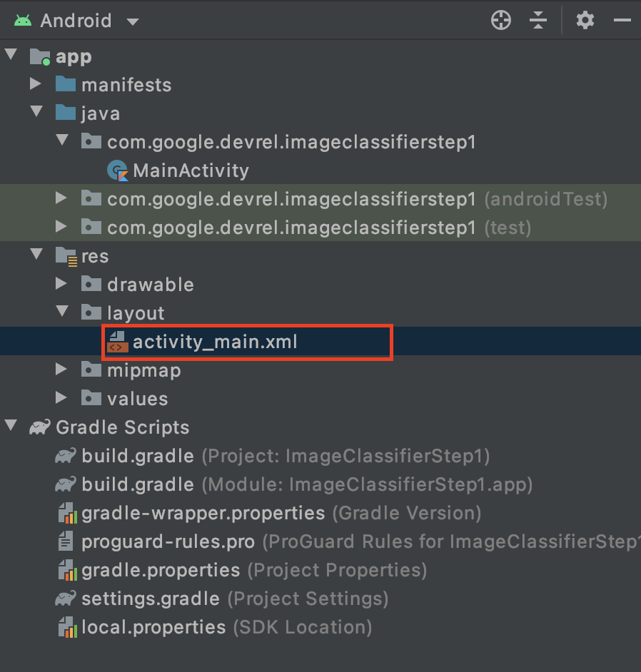This screenshot has height=672, width=641.
Task: Collapse the Gradle Scripts node
Action: (x=11, y=427)
